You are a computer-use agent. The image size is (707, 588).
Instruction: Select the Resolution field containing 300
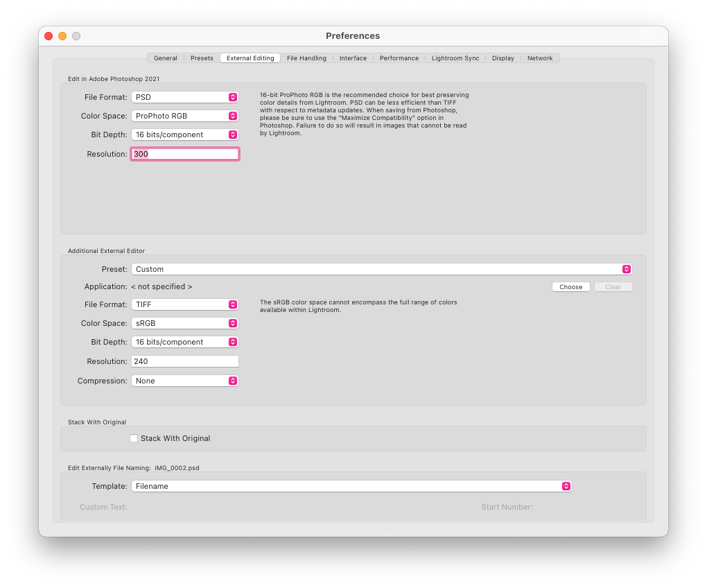[184, 154]
